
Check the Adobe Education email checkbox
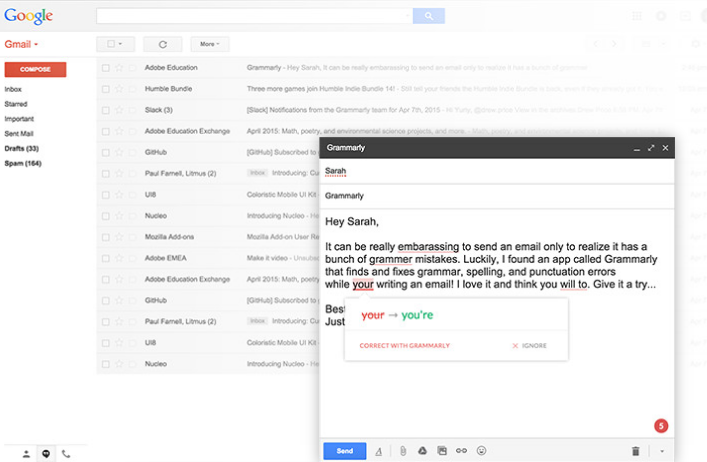tap(106, 68)
